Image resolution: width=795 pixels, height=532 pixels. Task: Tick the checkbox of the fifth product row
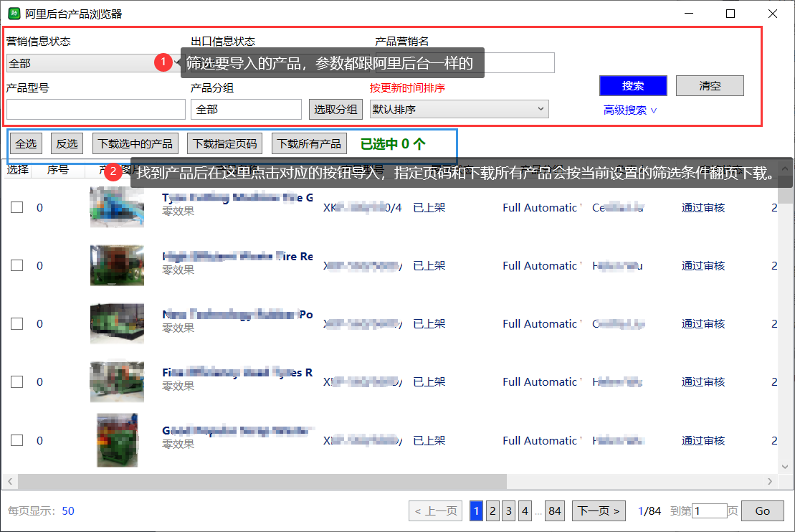point(16,440)
